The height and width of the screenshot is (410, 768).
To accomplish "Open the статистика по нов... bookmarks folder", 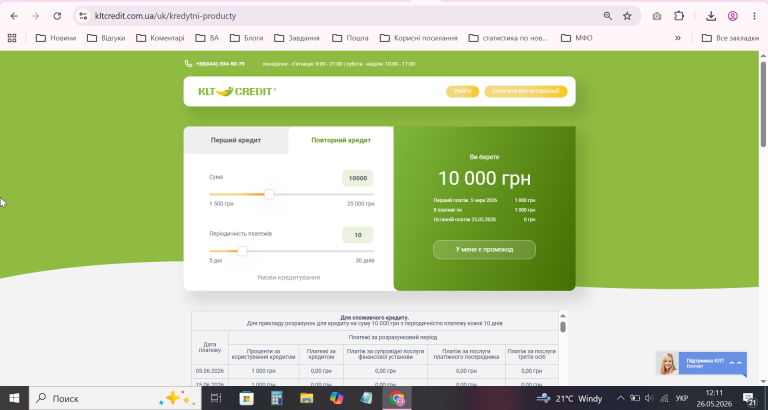I will coord(508,38).
